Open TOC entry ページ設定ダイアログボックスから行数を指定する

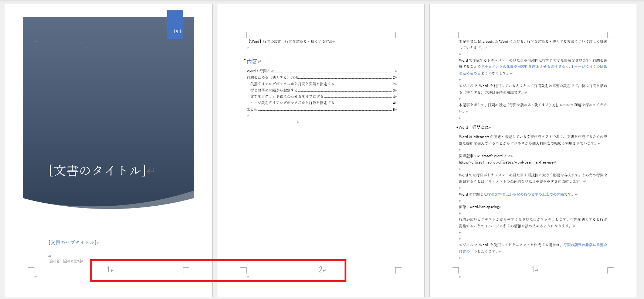[x=323, y=103]
